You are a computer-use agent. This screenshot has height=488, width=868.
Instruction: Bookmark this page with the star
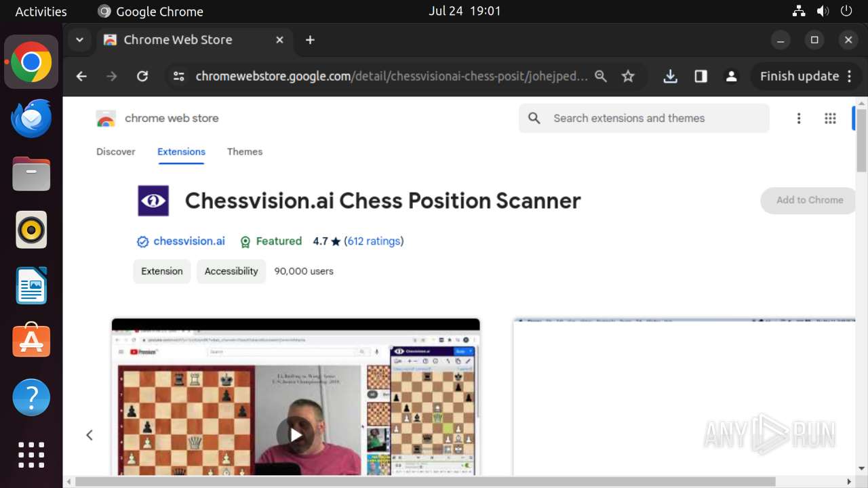point(628,77)
